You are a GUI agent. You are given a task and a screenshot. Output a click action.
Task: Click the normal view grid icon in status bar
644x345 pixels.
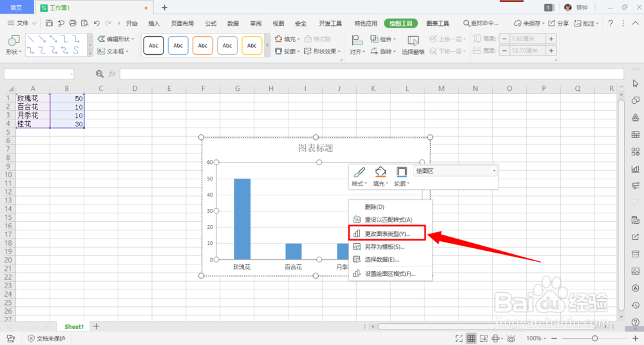click(471, 339)
